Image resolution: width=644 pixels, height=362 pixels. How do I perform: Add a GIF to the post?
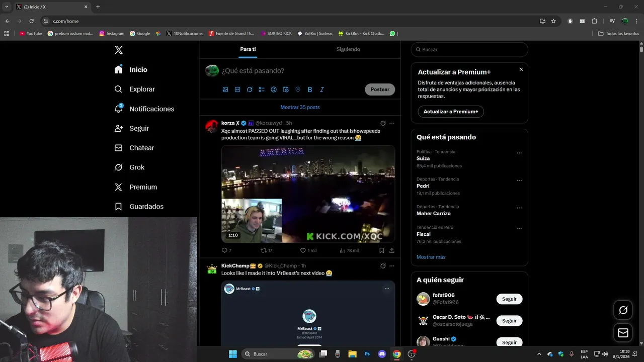237,89
